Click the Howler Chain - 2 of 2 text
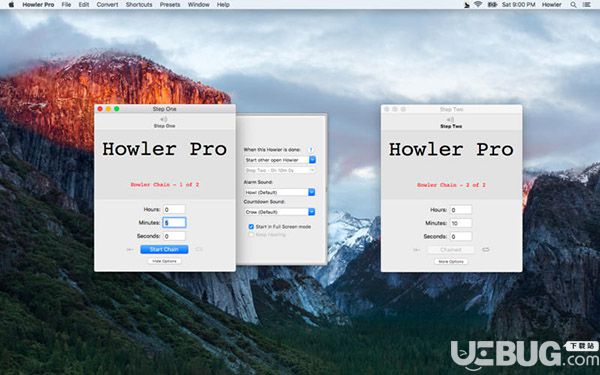Image resolution: width=600 pixels, height=375 pixels. (x=451, y=185)
